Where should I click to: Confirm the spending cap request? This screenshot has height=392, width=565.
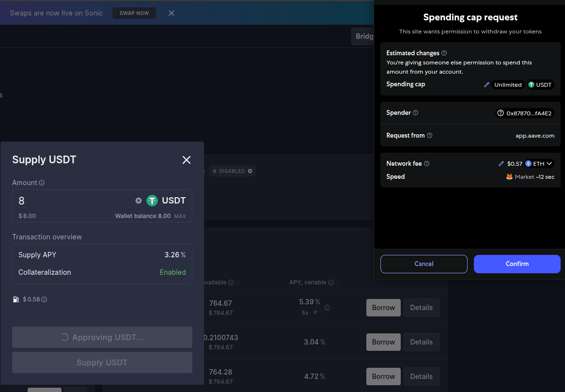pos(517,264)
